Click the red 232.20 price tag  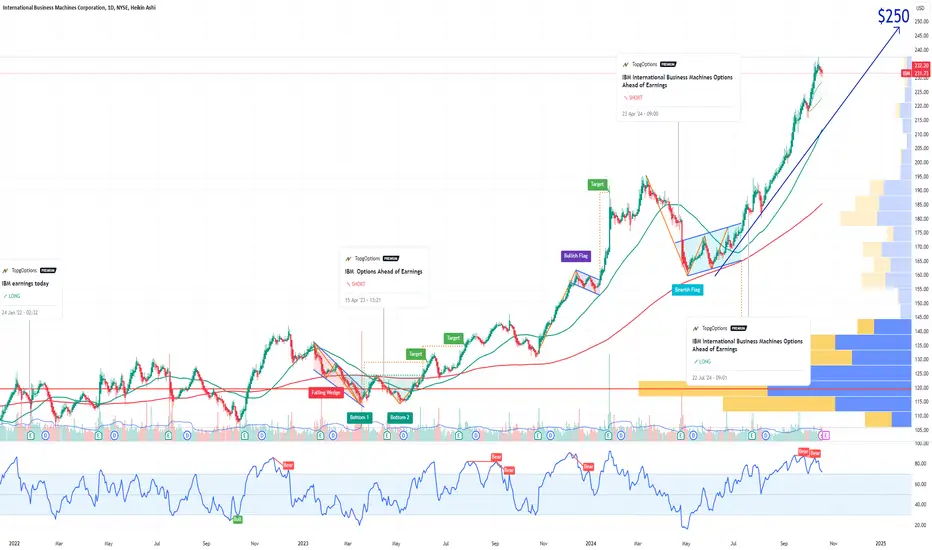click(921, 65)
